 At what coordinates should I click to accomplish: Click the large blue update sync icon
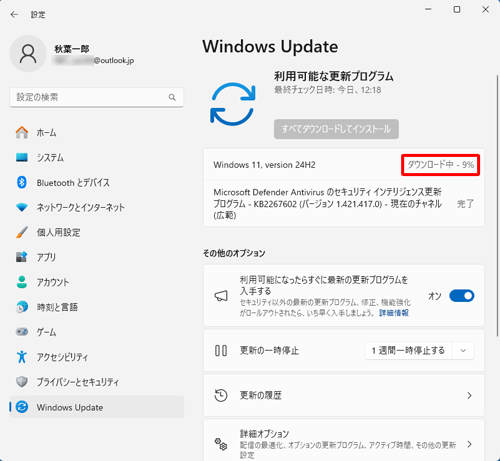[x=233, y=104]
